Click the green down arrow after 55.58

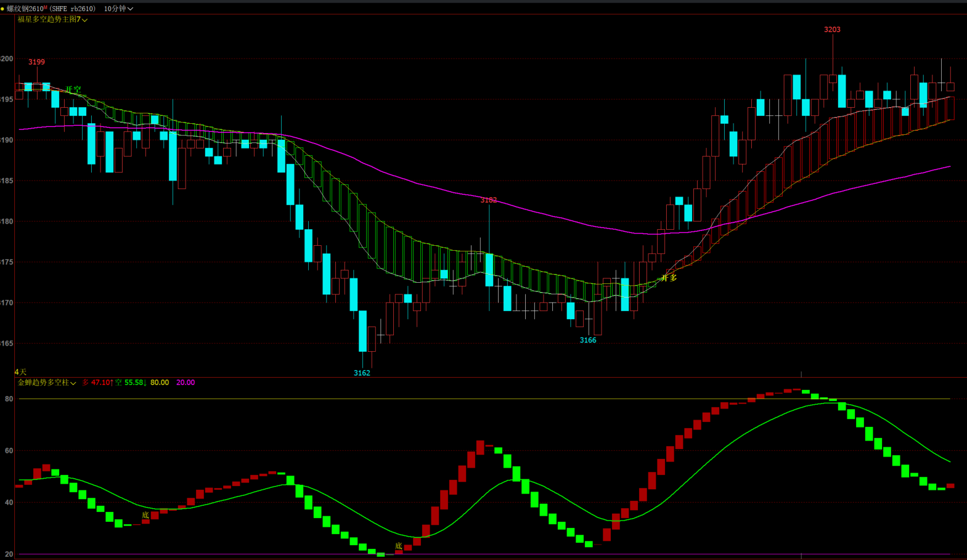145,383
